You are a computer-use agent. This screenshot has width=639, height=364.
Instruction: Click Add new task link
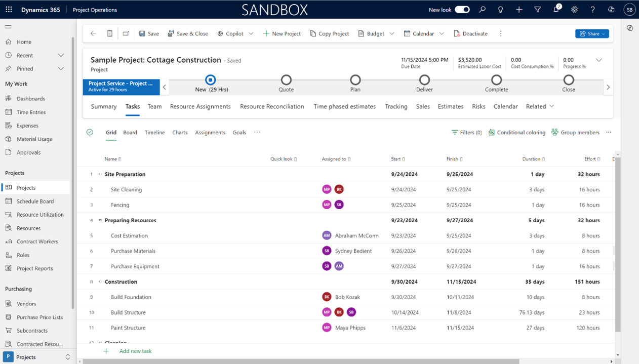(x=135, y=351)
